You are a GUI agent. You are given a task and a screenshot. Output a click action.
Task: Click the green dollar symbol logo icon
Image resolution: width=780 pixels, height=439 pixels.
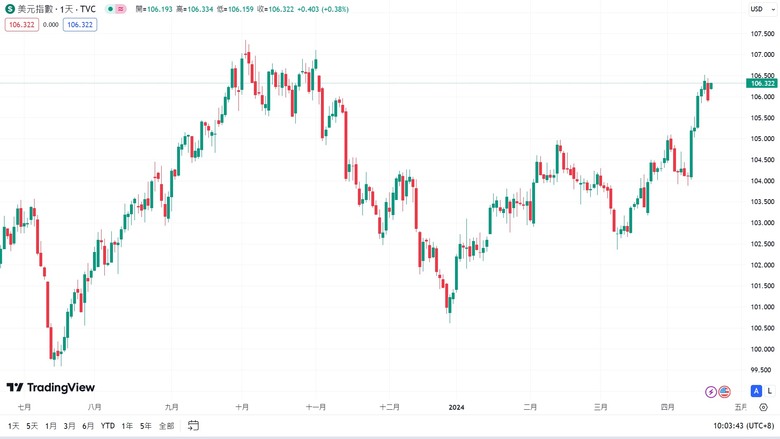9,9
